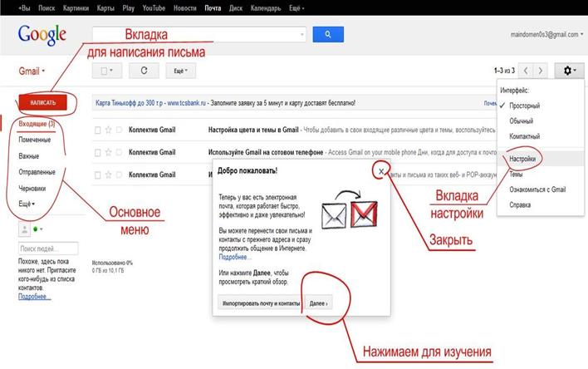The width and height of the screenshot is (588, 369).
Task: Click the Поиск людей input field
Action: [x=48, y=248]
